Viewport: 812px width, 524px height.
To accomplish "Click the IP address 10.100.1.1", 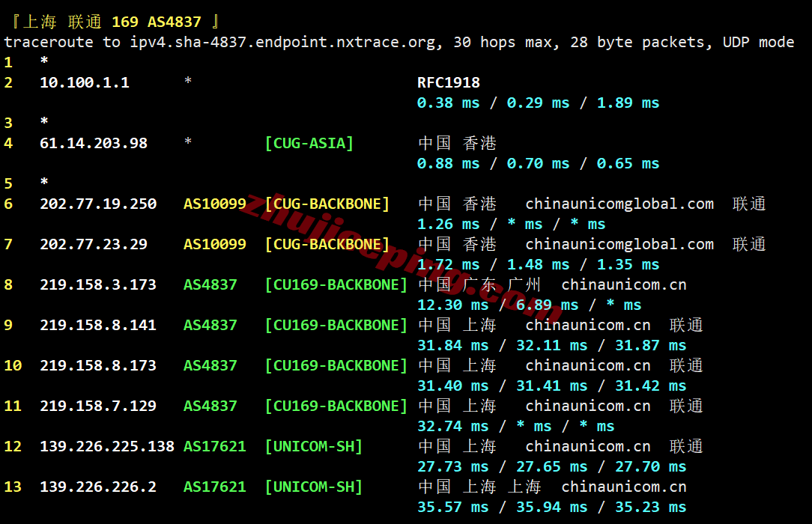I will click(85, 83).
